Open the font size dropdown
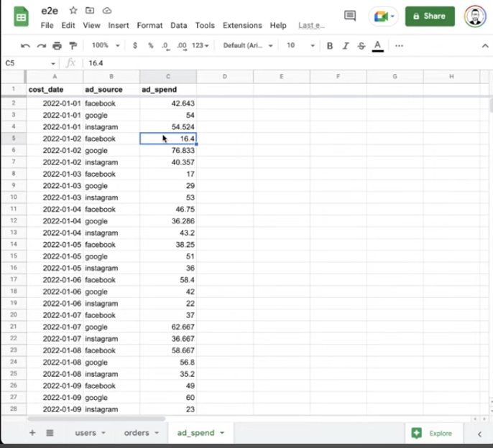 click(x=300, y=45)
